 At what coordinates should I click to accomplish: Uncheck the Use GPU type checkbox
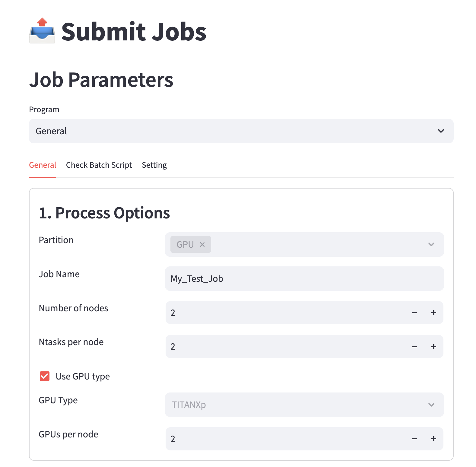coord(45,376)
